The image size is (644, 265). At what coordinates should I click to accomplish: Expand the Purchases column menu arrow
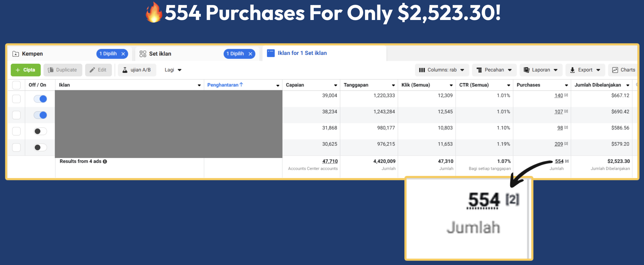click(x=566, y=85)
